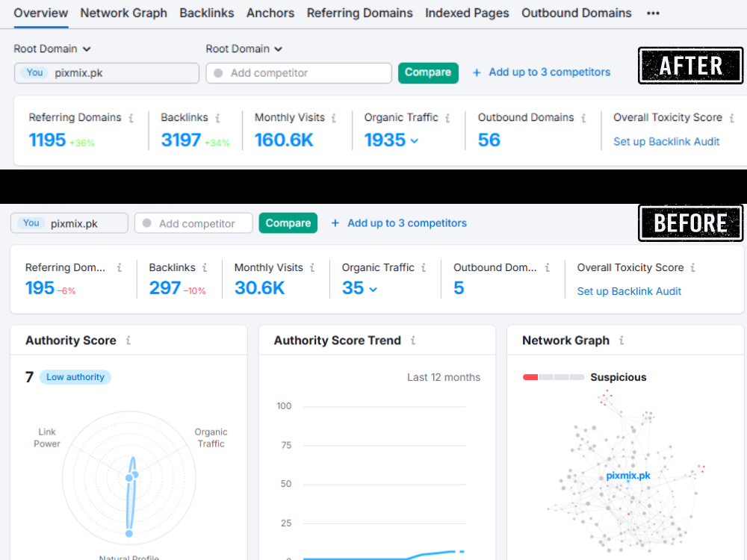Expand first Root Domain dropdown above pixmix.pk
747x560 pixels.
tap(52, 49)
